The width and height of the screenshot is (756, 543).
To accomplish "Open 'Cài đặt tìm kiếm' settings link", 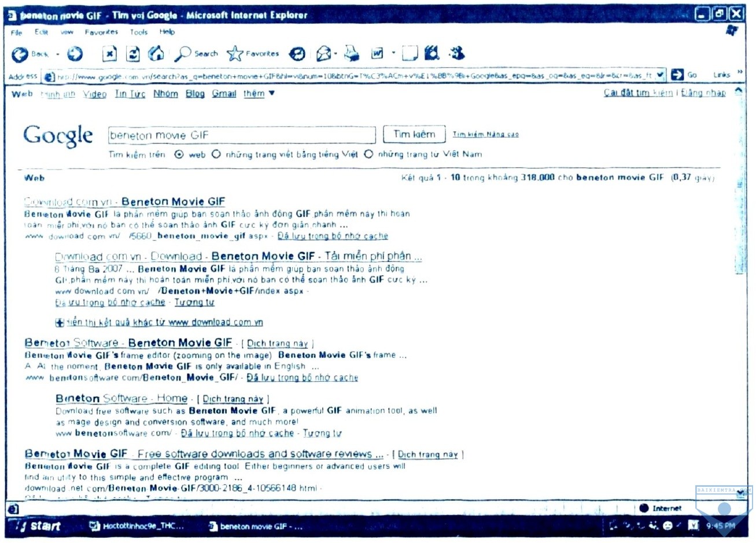I will [x=638, y=93].
